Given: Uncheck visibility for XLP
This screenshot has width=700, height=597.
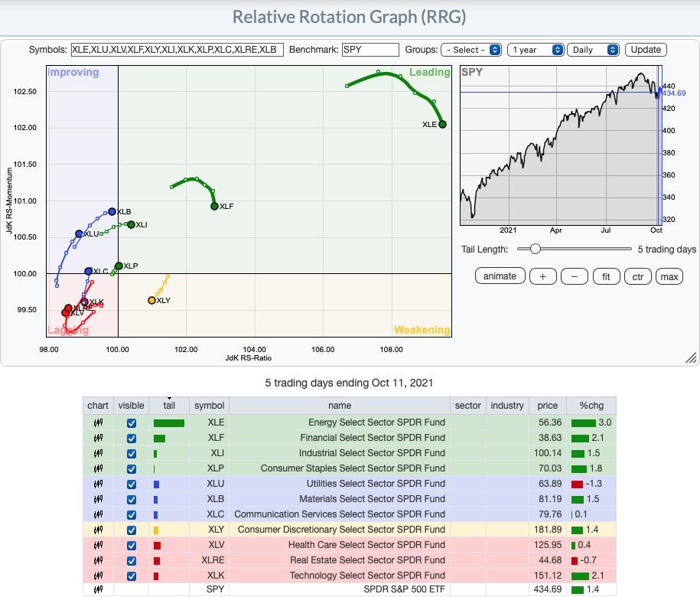Looking at the screenshot, I should coord(132,469).
